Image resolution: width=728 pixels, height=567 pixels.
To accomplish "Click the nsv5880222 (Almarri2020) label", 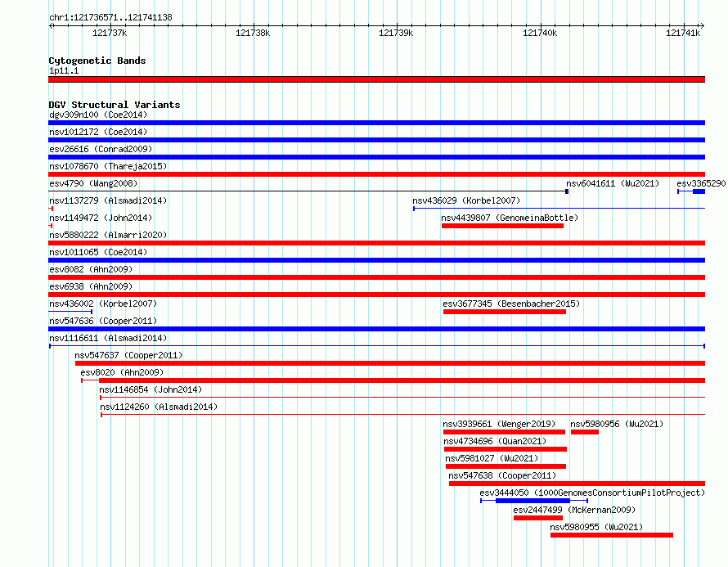I will click(108, 235).
